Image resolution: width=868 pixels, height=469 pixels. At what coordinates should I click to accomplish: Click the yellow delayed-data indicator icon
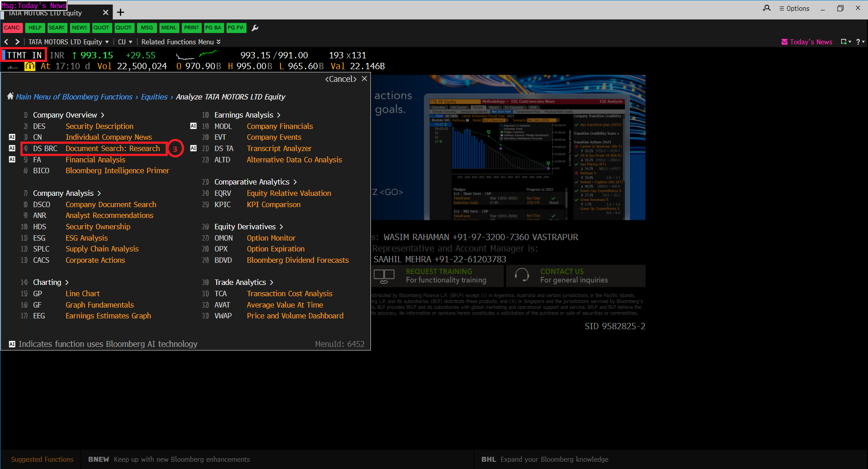(30, 66)
